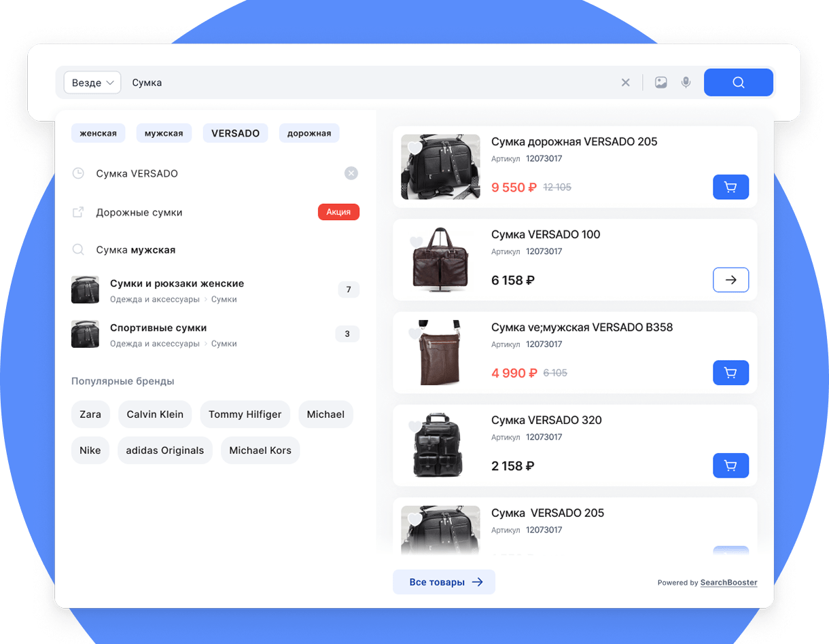Select the Michael Kors brand chip

pyautogui.click(x=260, y=450)
